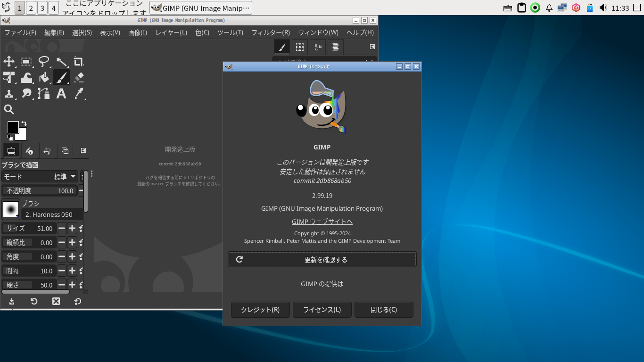644x362 pixels.
Task: Decrease the 縦横比 value with minus
Action: tap(62, 243)
